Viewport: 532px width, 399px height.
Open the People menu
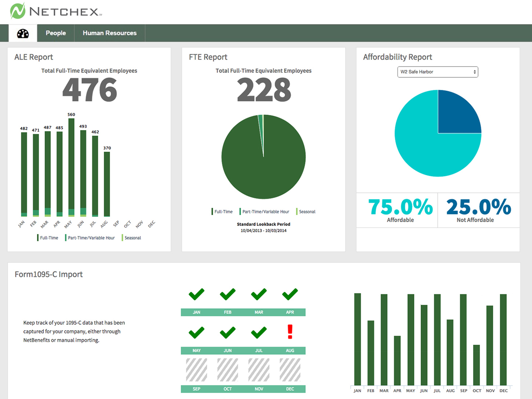click(56, 33)
